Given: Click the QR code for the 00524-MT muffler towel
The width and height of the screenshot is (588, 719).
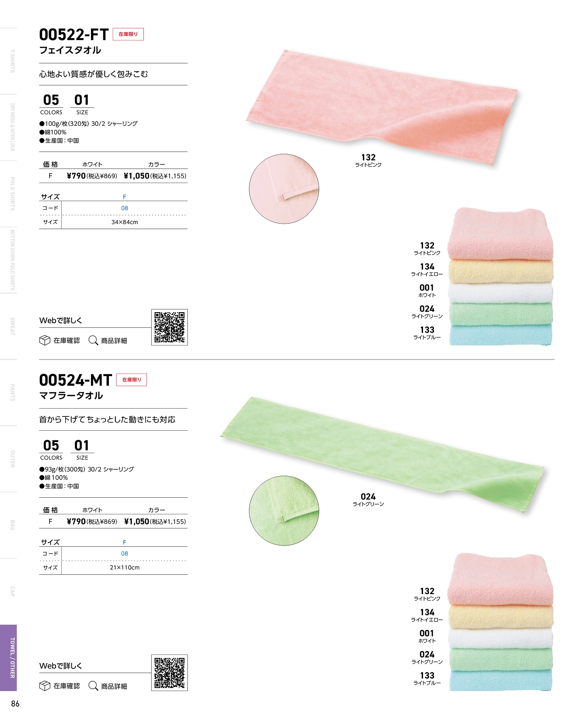Looking at the screenshot, I should coord(170,673).
